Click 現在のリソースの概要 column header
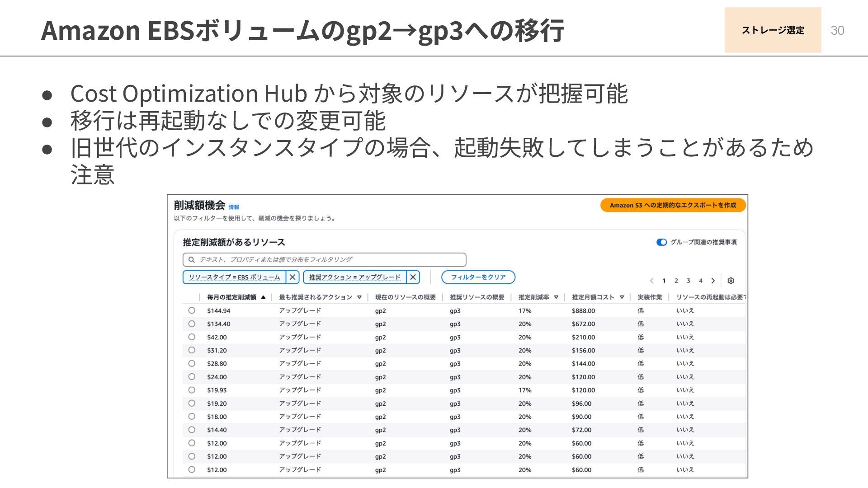 click(406, 297)
